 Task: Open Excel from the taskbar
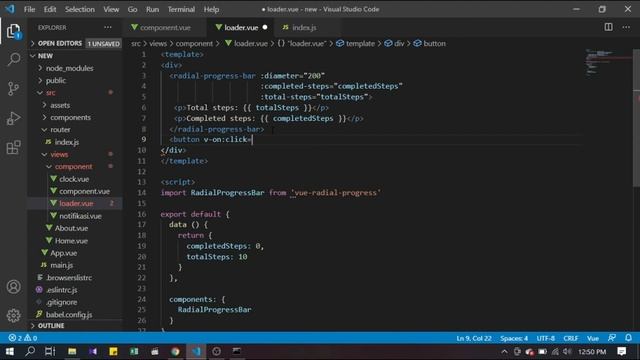[x=134, y=351]
